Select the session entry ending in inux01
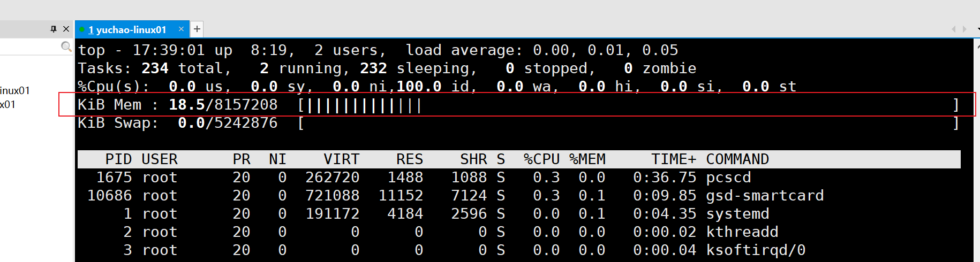 pos(15,90)
